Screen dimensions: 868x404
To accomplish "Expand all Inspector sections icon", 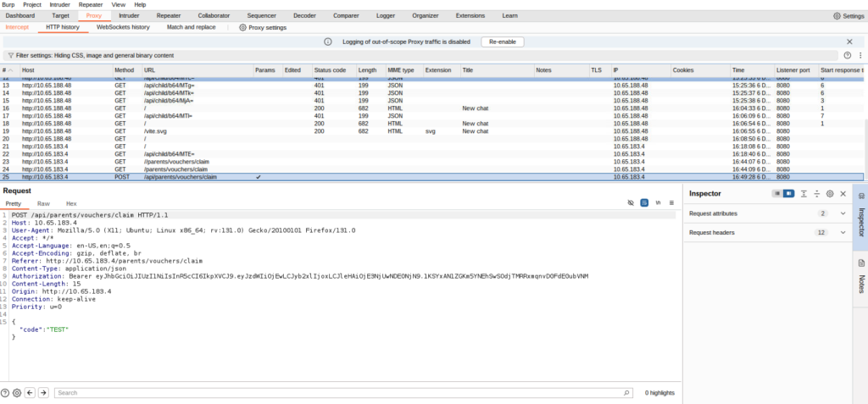I will click(804, 194).
